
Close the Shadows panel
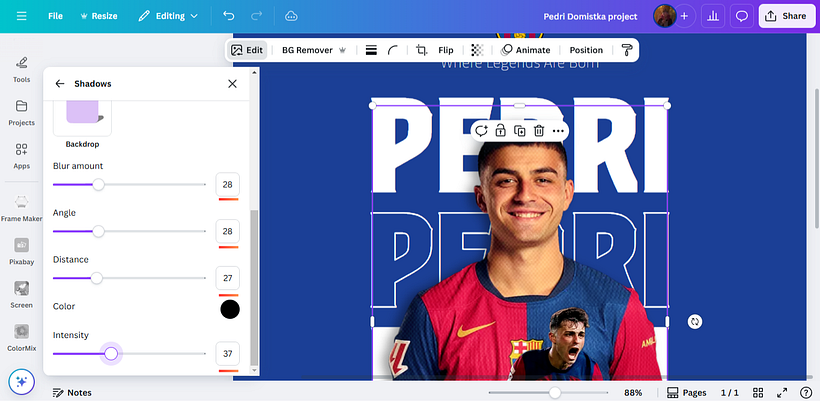point(232,84)
